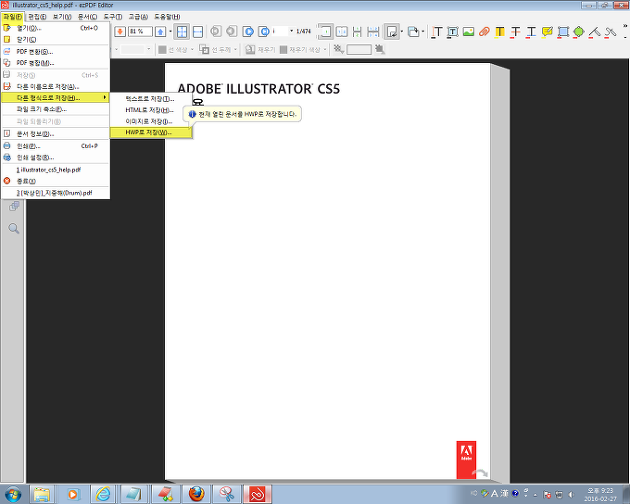The width and height of the screenshot is (630, 504).
Task: Select the green circle shape tool
Action: (579, 32)
